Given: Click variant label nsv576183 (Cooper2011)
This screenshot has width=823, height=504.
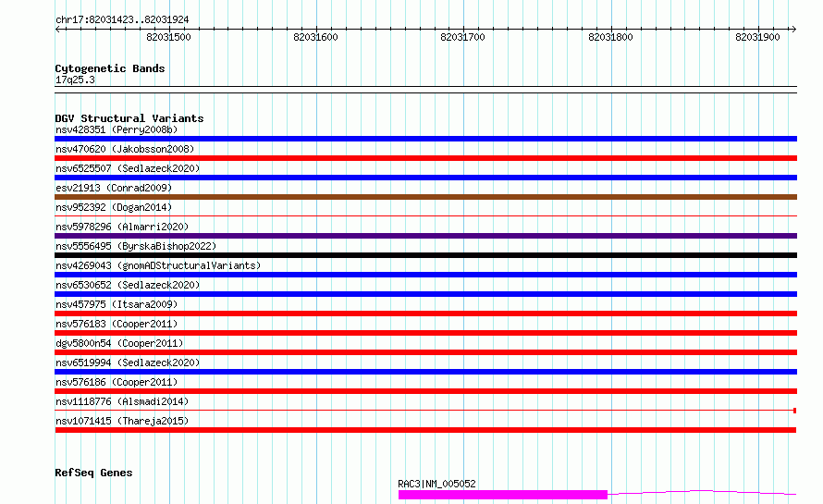Looking at the screenshot, I should click(117, 324).
